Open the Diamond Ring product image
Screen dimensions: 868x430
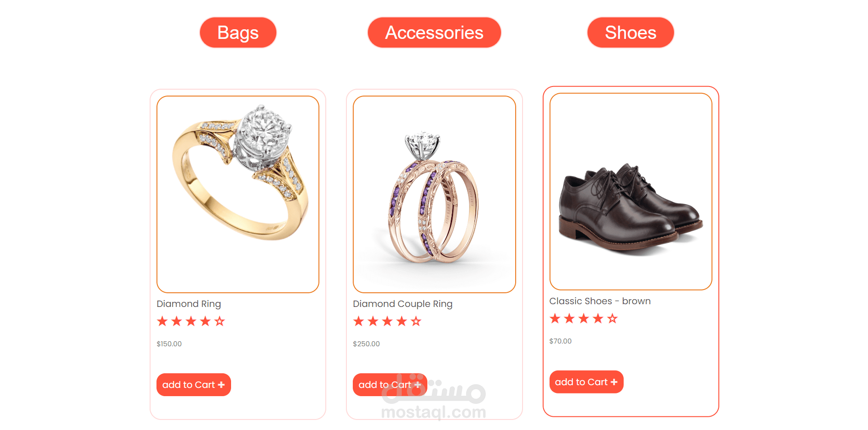[238, 194]
